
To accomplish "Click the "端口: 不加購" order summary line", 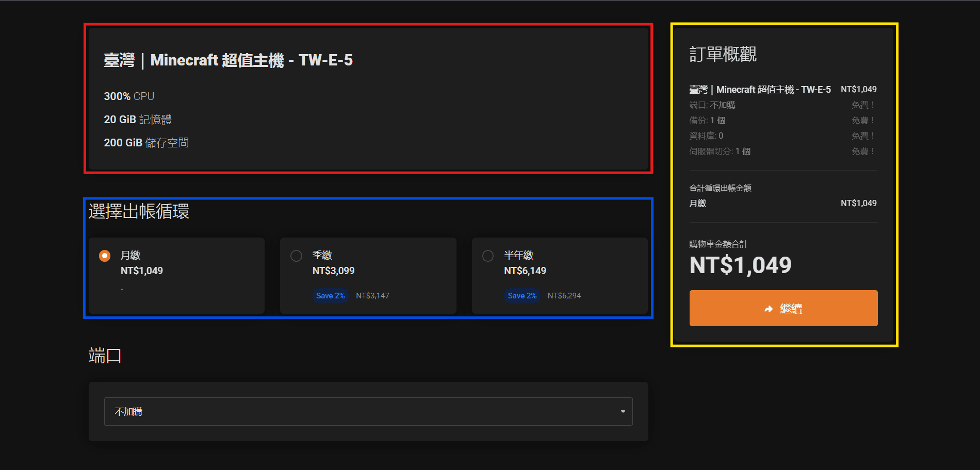I will pos(712,105).
